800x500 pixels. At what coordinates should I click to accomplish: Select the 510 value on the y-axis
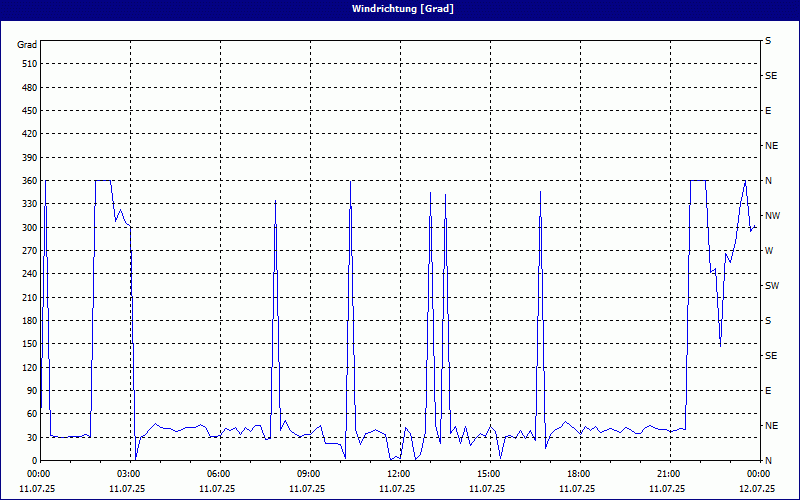pos(27,64)
